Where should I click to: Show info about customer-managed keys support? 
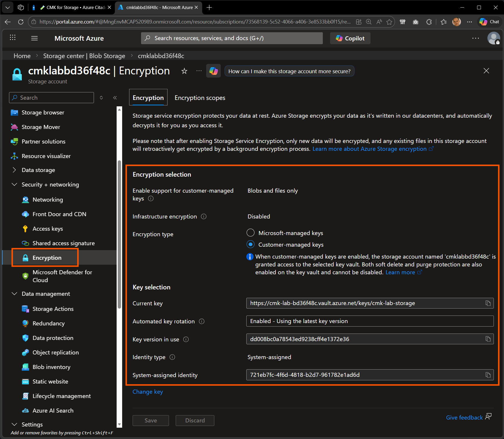pyautogui.click(x=151, y=199)
